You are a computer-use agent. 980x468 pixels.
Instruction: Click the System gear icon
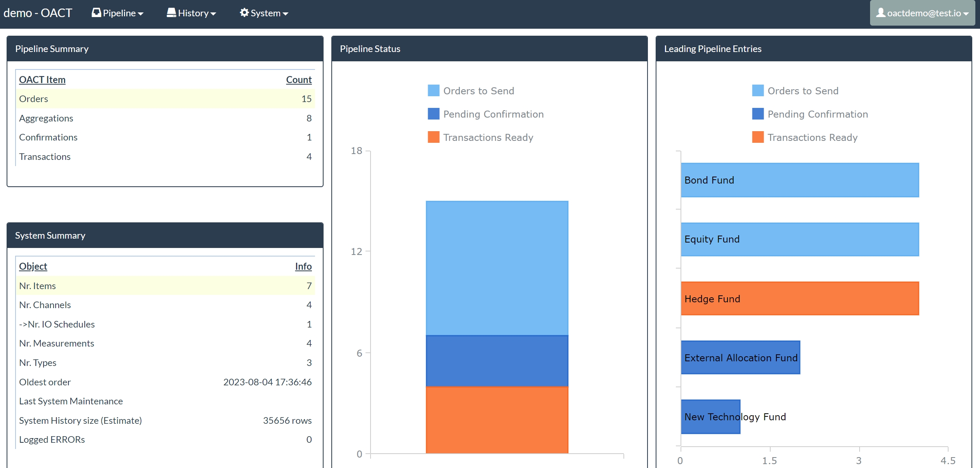[x=244, y=13]
